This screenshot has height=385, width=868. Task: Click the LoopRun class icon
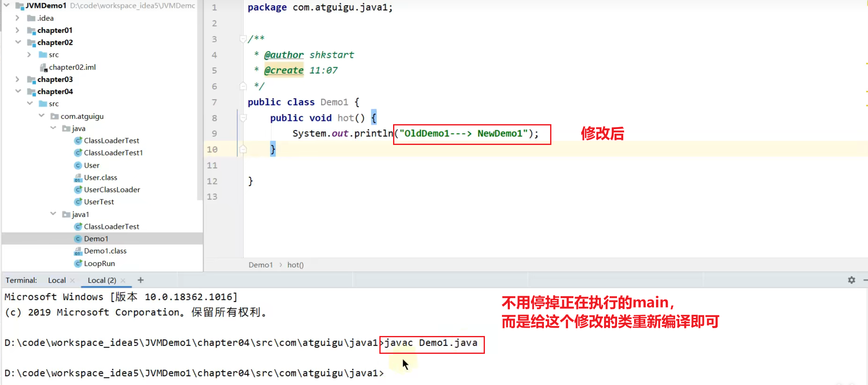pos(78,263)
